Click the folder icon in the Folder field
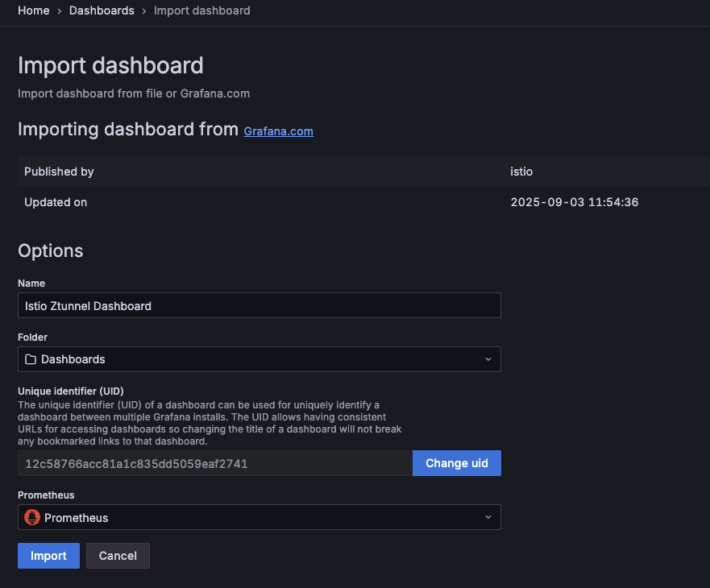Viewport: 710px width, 588px height. click(31, 359)
